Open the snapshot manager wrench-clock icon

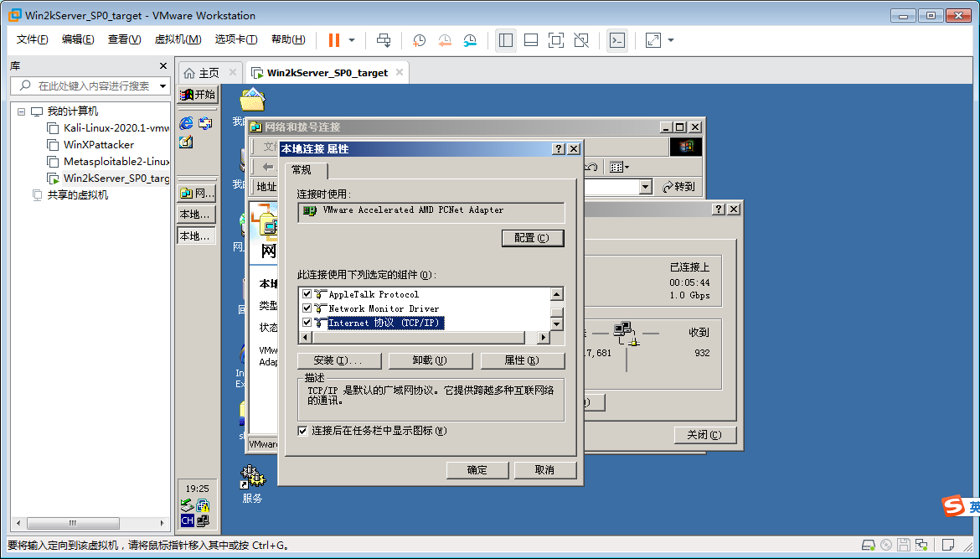pyautogui.click(x=470, y=40)
